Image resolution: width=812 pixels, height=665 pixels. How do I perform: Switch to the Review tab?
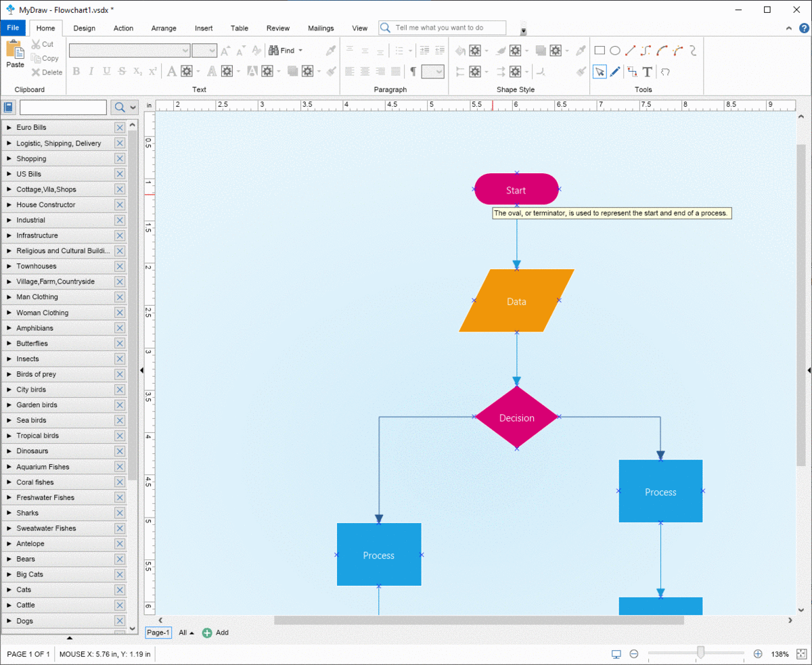tap(278, 28)
